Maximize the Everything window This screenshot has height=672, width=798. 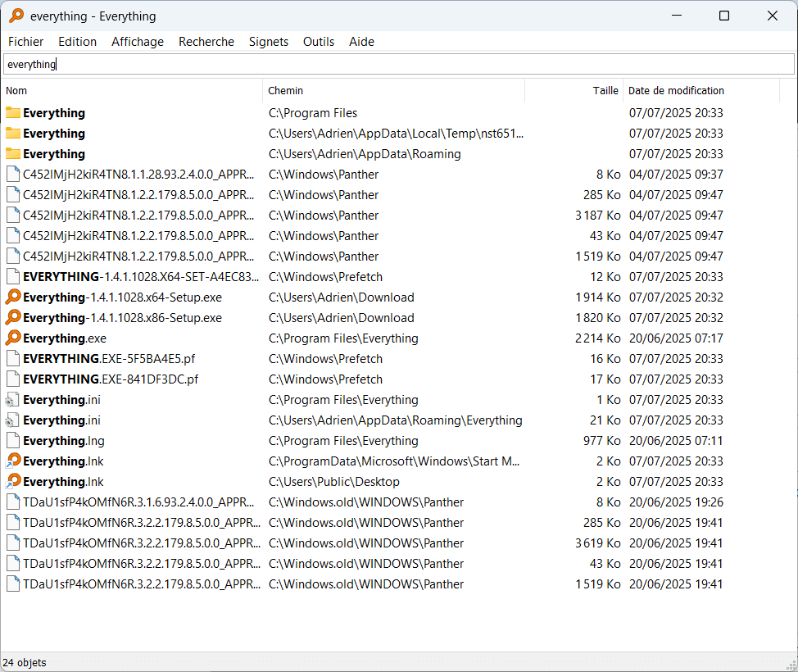tap(723, 16)
